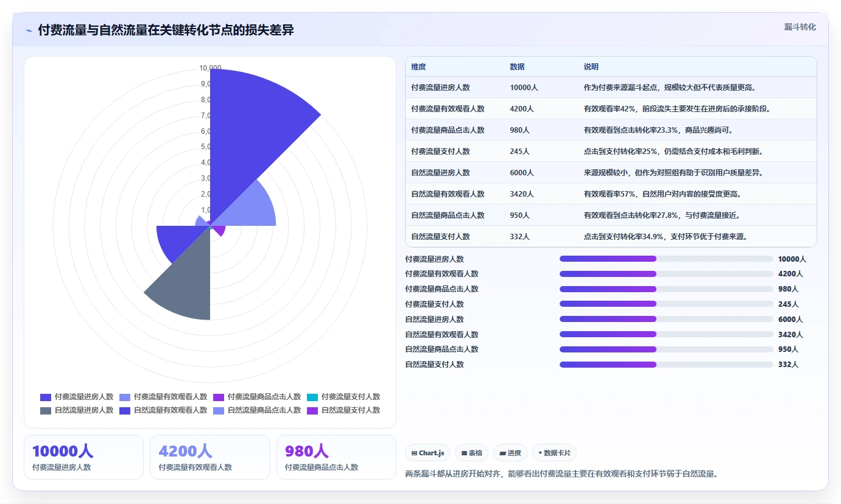
Task: Click the 245人 value beside the progress bar
Action: click(x=788, y=304)
